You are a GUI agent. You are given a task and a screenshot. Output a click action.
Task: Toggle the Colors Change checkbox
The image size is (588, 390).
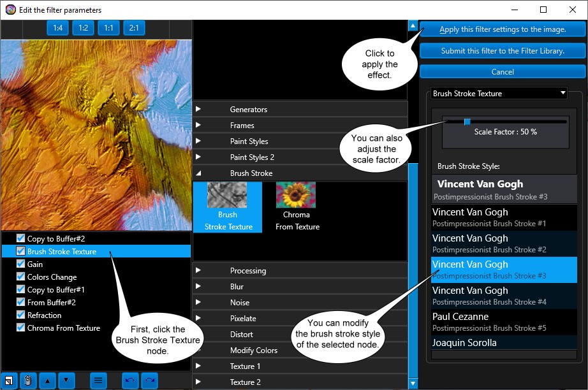[x=20, y=277]
